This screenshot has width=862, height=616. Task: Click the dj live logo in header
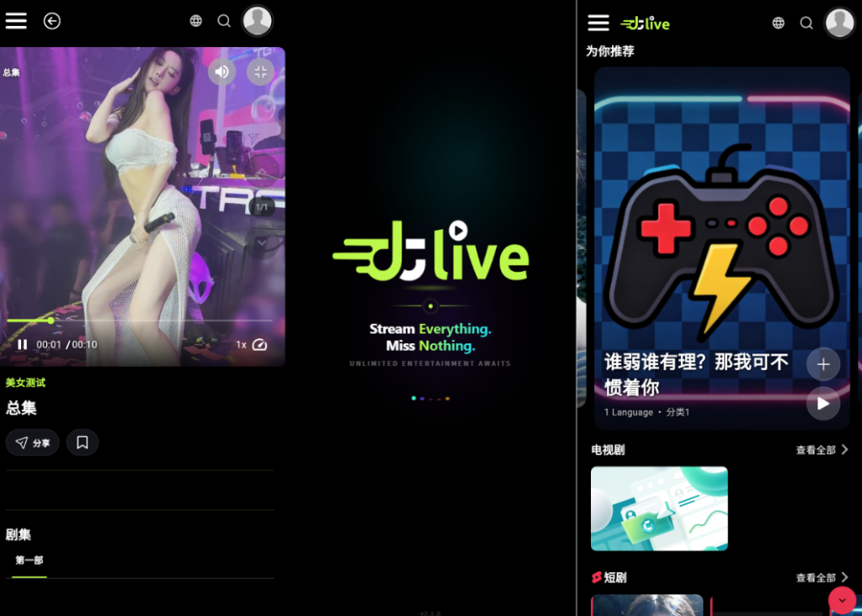[x=645, y=23]
